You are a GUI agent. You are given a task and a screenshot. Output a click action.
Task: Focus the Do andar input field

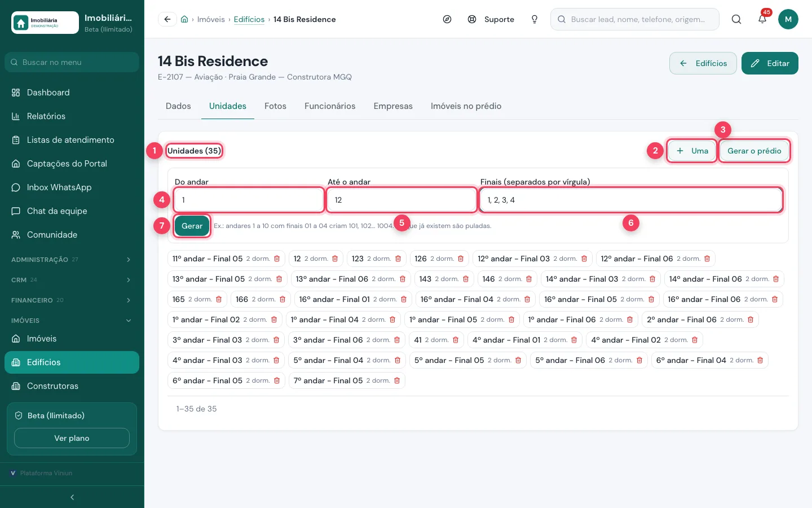pyautogui.click(x=249, y=200)
